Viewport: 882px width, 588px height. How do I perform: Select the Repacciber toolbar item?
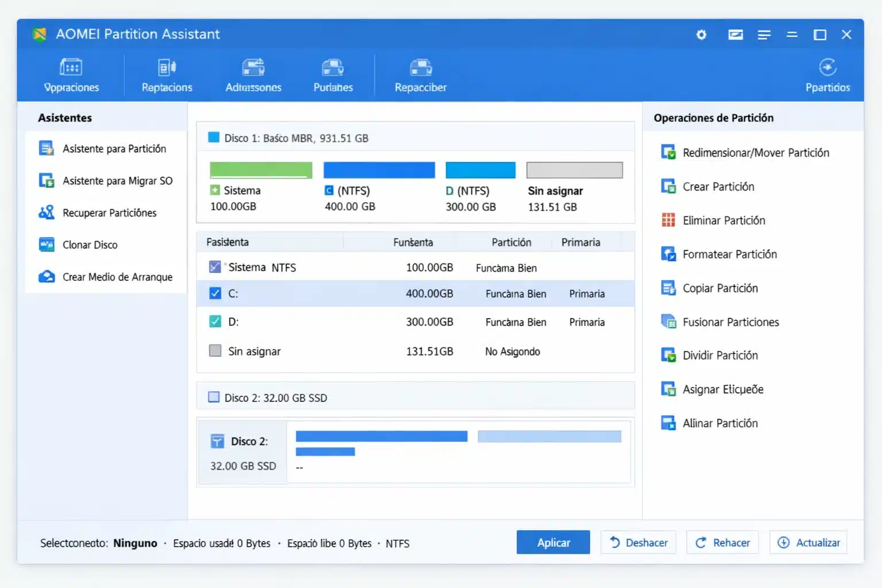point(420,75)
